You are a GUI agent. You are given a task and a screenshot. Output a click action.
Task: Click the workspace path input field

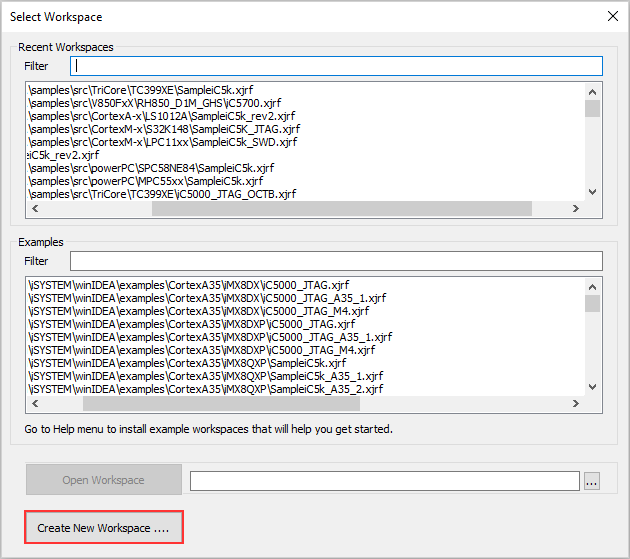(x=384, y=481)
